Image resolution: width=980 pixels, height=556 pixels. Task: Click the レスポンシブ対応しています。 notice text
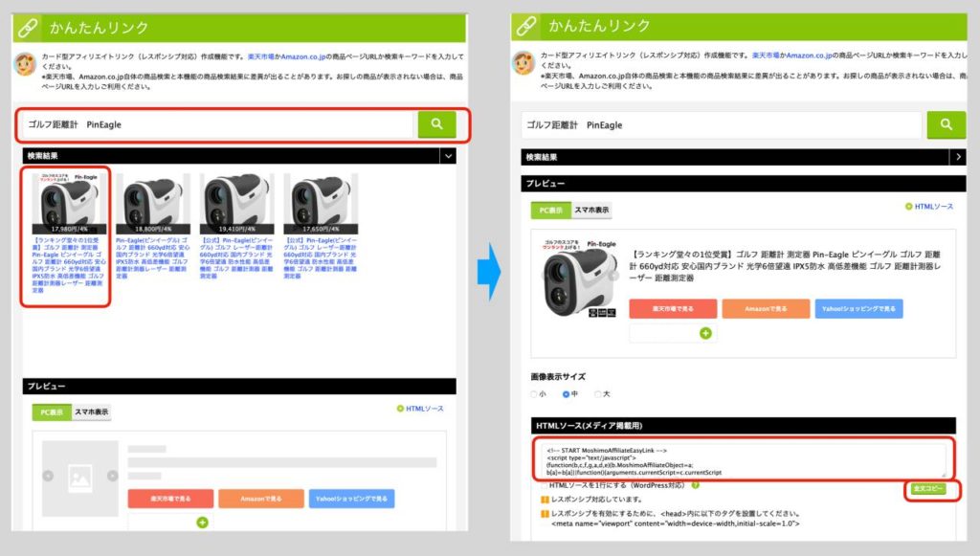(x=597, y=500)
